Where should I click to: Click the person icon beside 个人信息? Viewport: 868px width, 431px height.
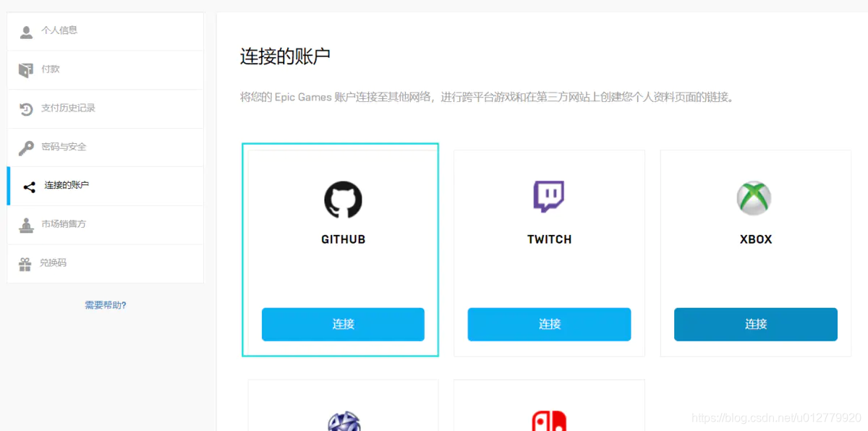(27, 32)
